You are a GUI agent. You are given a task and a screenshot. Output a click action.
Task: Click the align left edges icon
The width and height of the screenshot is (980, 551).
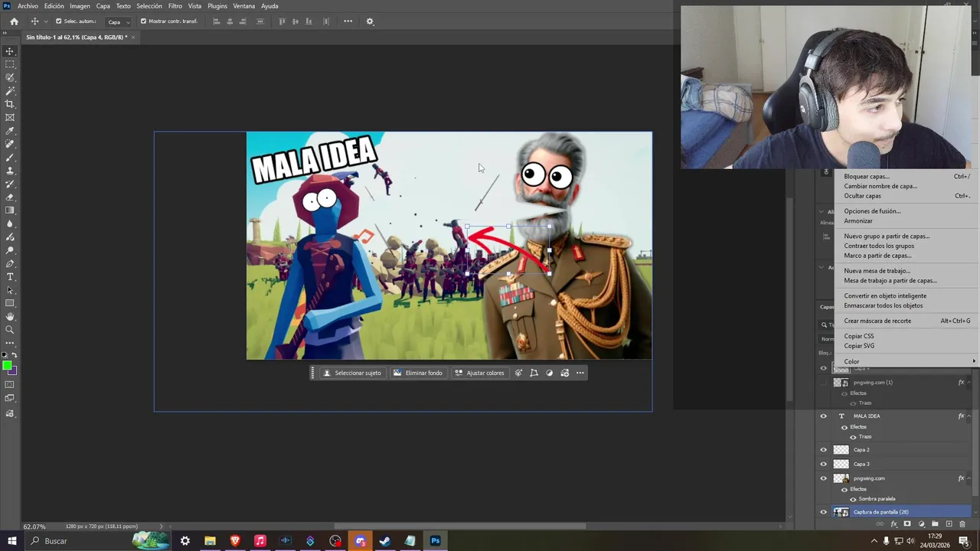click(217, 21)
